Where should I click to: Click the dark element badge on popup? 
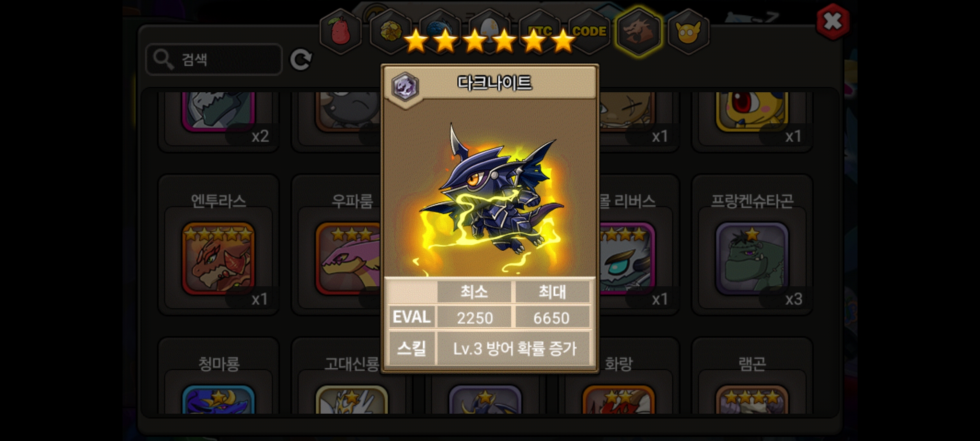pos(405,87)
